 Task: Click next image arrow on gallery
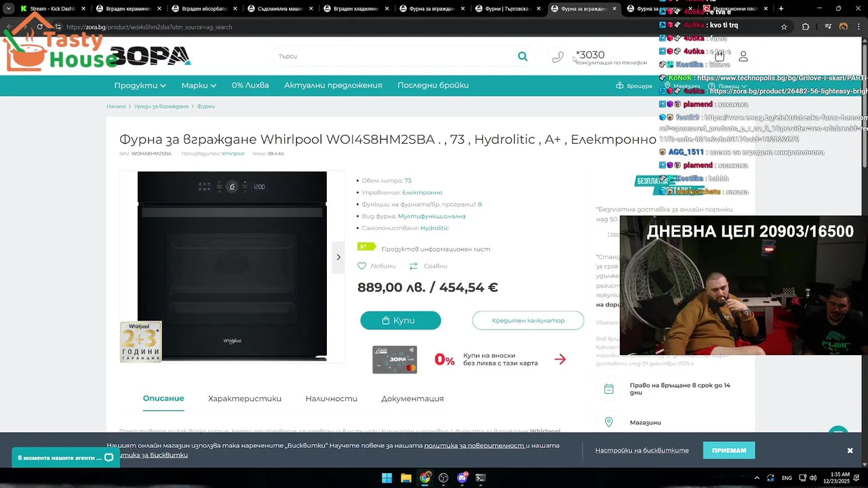point(338,258)
